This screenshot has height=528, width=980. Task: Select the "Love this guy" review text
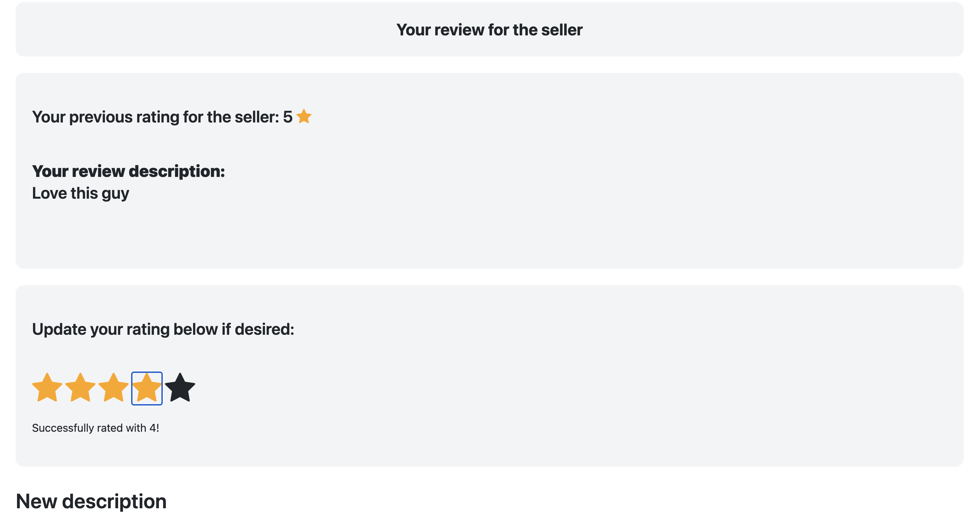(x=81, y=194)
